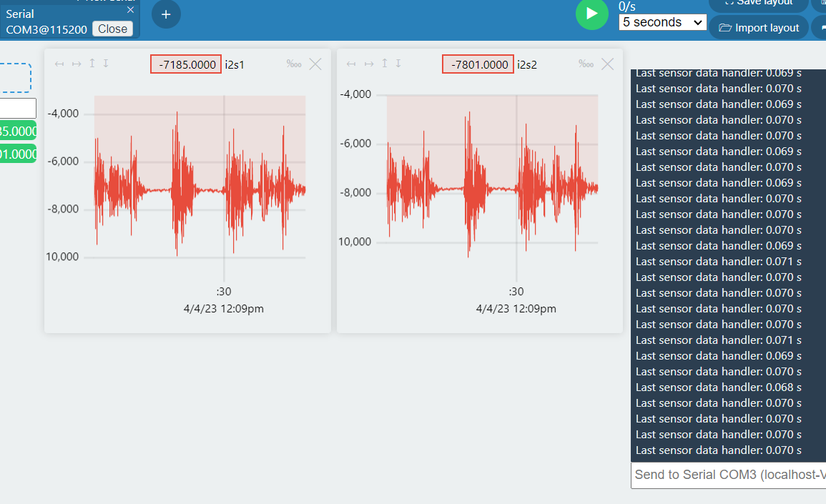Screen dimensions: 826x504
Task: Click the Send to Serial COM3 input field
Action: [722, 475]
